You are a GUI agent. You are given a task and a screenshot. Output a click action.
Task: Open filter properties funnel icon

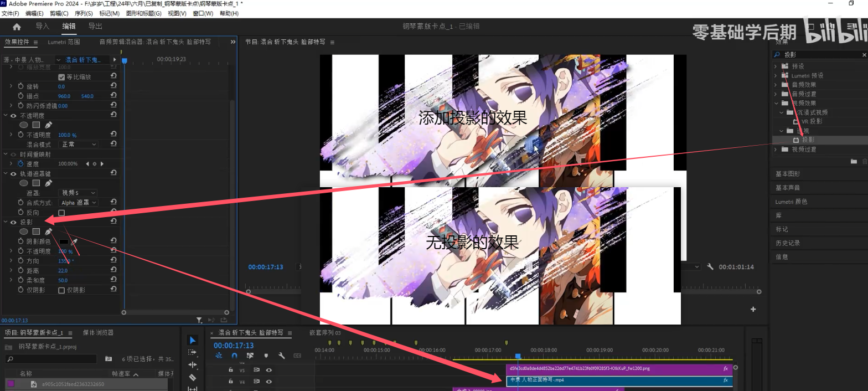click(x=199, y=320)
